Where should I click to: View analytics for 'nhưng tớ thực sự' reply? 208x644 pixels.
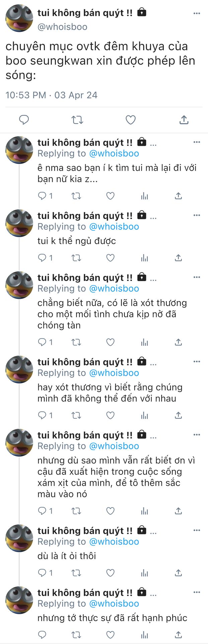point(145,634)
